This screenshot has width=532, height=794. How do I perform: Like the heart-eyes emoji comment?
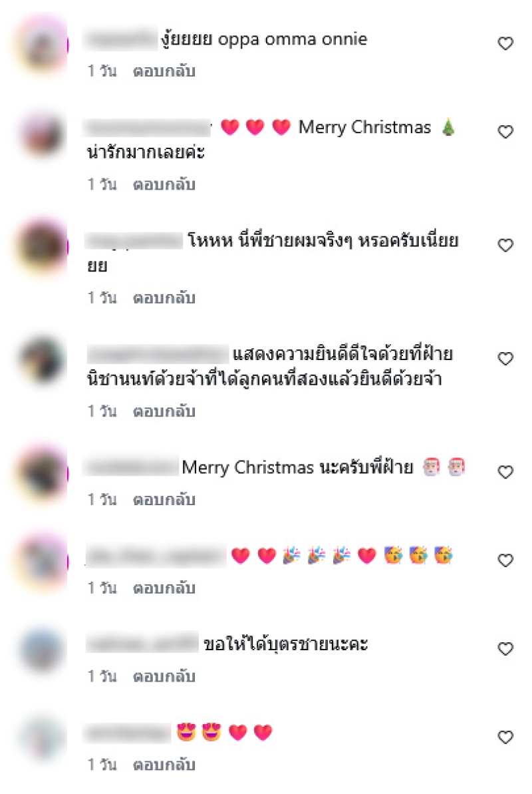pos(505,737)
